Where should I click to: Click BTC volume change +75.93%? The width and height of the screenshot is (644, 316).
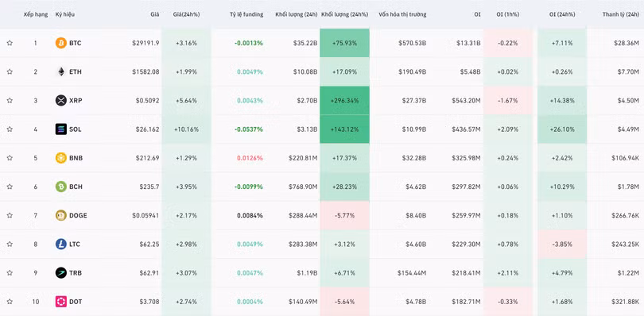tap(345, 43)
